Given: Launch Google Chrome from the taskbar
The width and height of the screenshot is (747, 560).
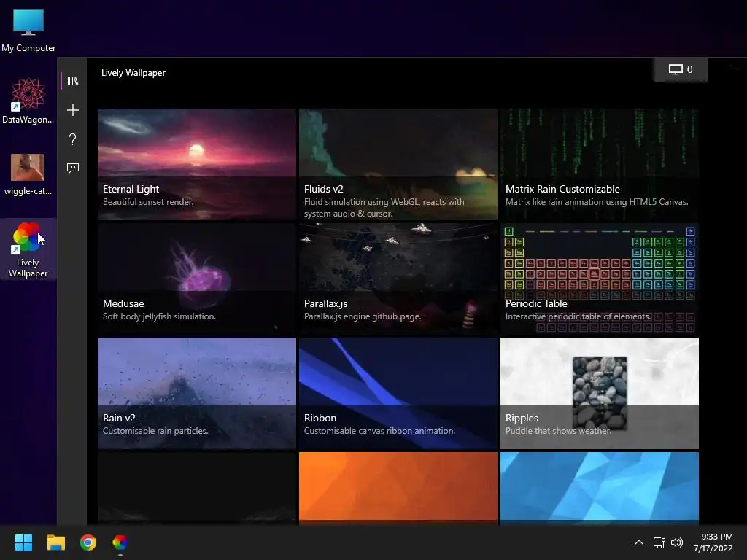Looking at the screenshot, I should [x=88, y=542].
